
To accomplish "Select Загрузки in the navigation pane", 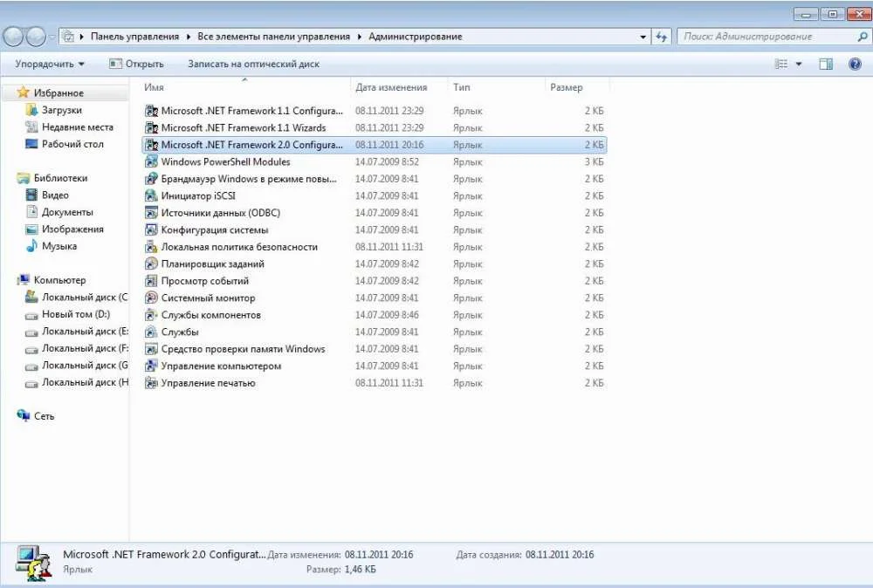I will [x=62, y=110].
